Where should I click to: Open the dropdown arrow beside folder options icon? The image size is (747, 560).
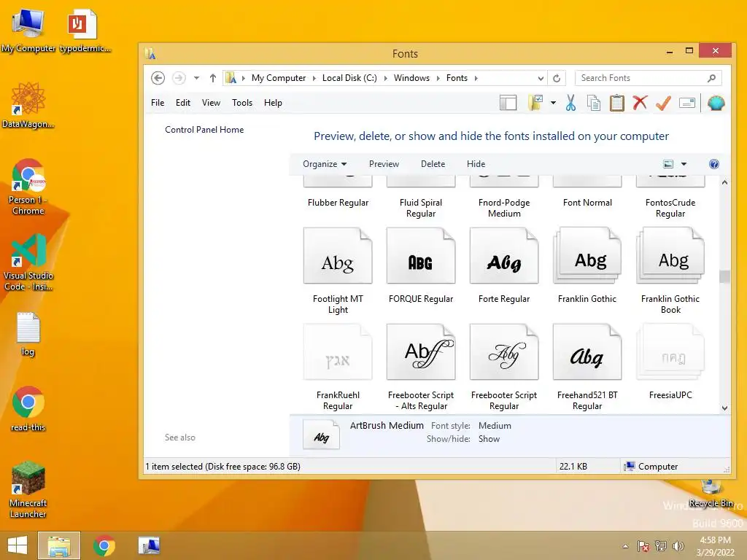(x=553, y=103)
